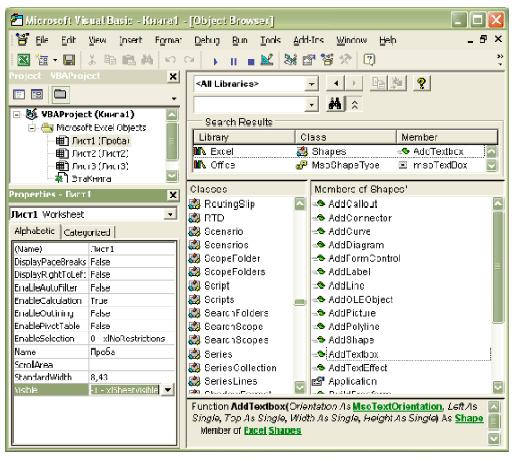The image size is (514, 459).
Task: Click the View Microsoft Excel toolbar icon
Action: coord(23,60)
